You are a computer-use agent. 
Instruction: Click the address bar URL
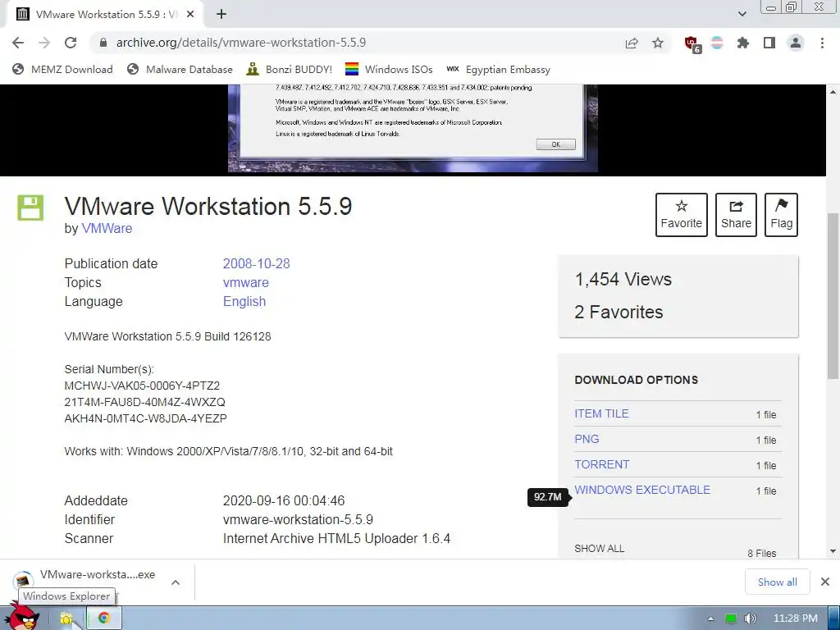click(240, 43)
